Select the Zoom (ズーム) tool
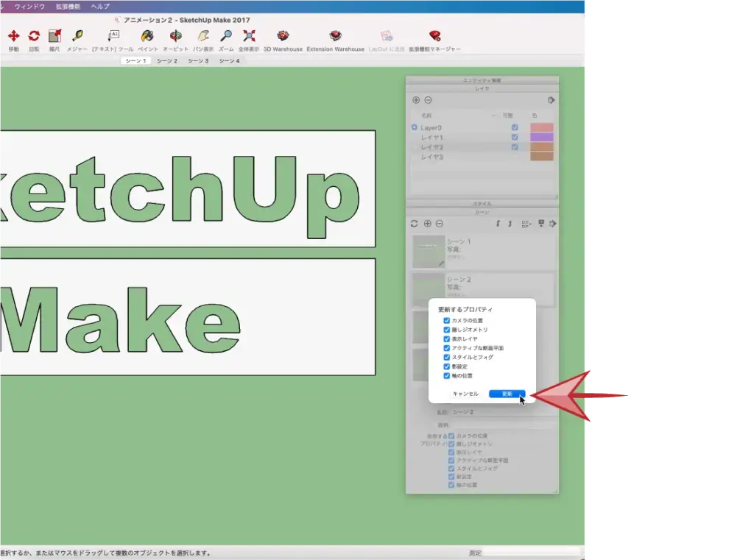 point(226,36)
